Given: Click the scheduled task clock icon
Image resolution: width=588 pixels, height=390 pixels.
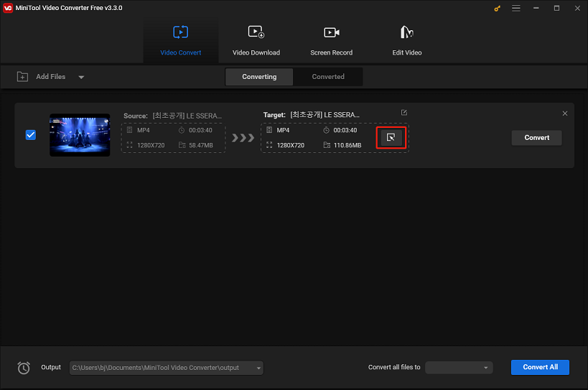Looking at the screenshot, I should tap(24, 368).
